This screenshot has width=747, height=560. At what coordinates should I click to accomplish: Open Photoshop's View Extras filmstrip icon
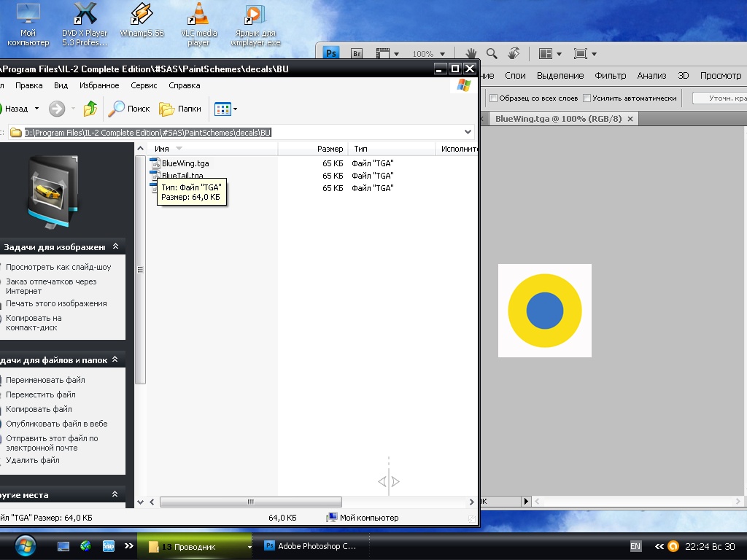click(x=383, y=54)
